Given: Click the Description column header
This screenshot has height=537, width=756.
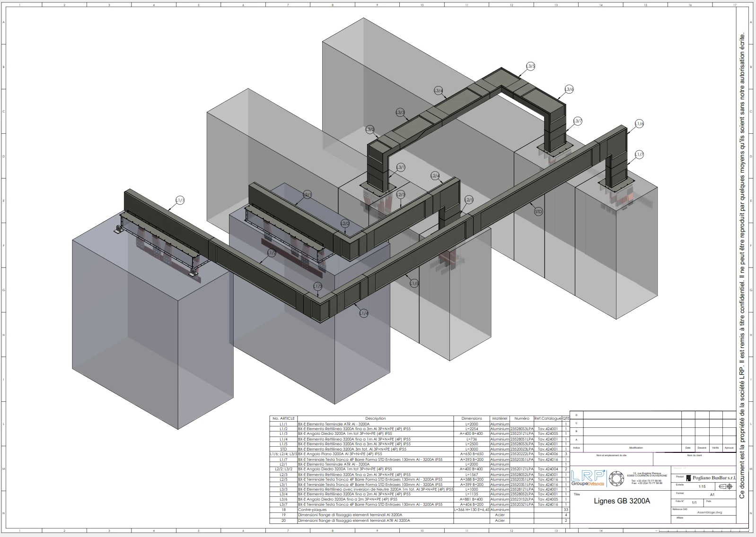Looking at the screenshot, I should click(x=376, y=418).
